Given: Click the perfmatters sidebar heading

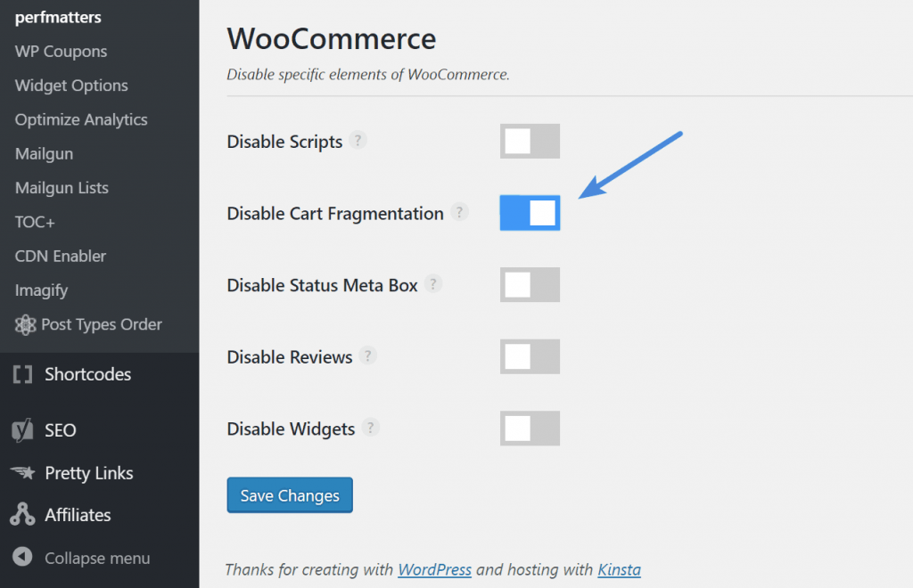Looking at the screenshot, I should (57, 16).
